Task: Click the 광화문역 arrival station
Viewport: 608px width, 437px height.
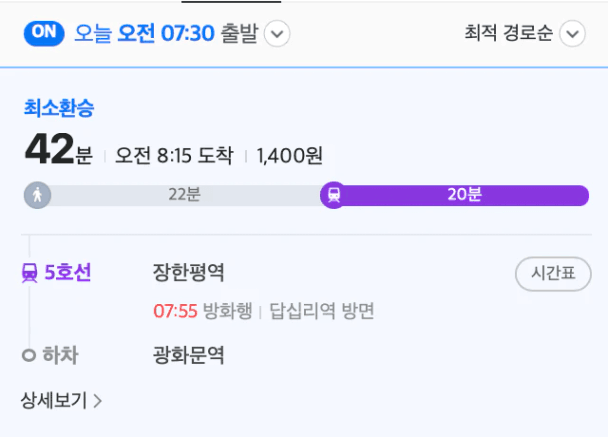Action: click(x=188, y=355)
